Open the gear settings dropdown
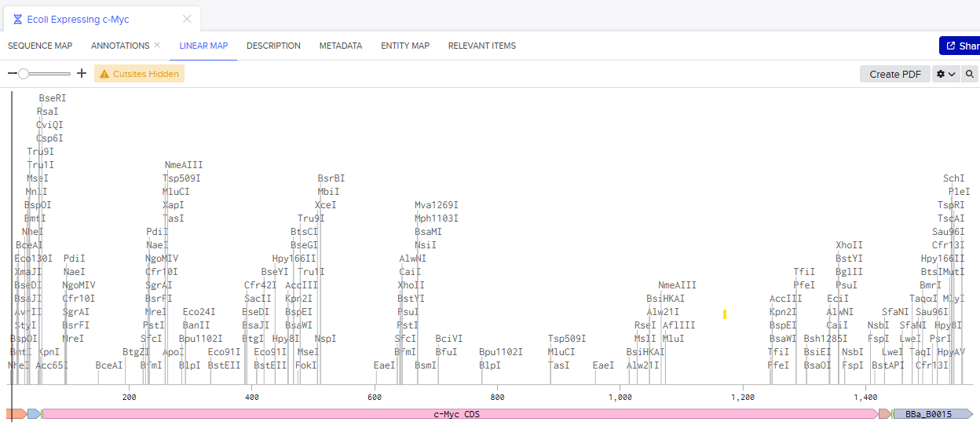Image resolution: width=980 pixels, height=444 pixels. [x=946, y=74]
